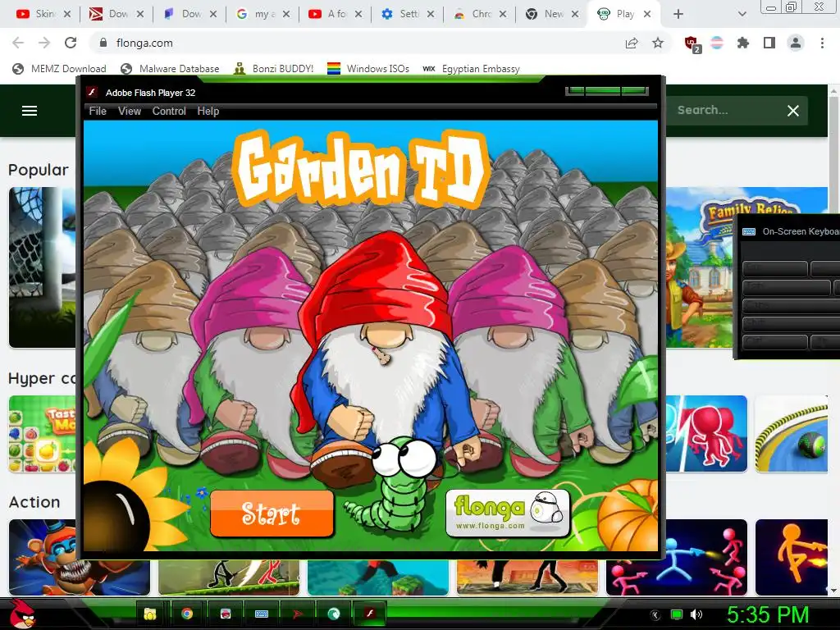The width and height of the screenshot is (840, 630).
Task: Click the orange Start button in Garden TD
Action: (272, 514)
